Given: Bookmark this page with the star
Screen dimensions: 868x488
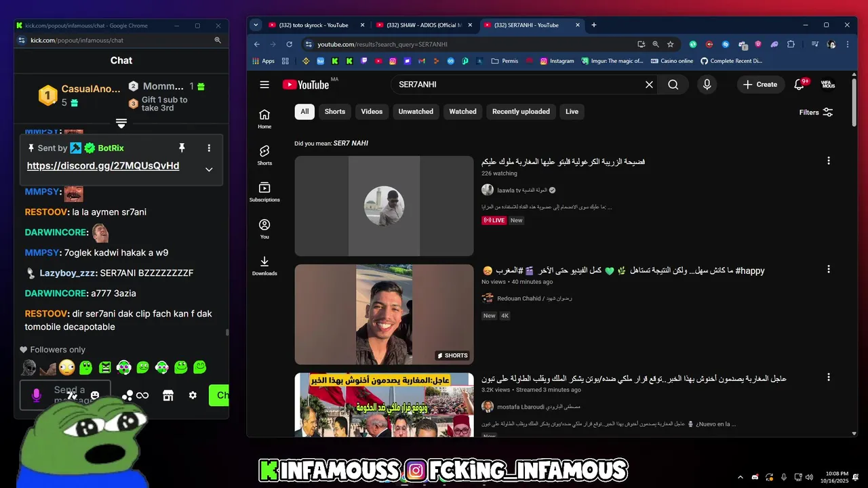Looking at the screenshot, I should 671,44.
